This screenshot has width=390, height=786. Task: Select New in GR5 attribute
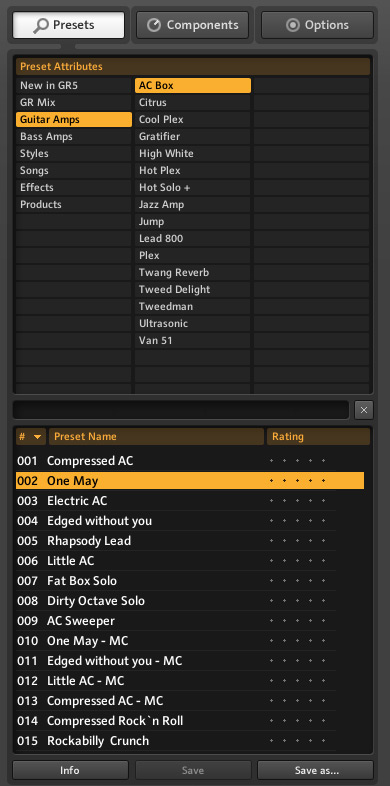pyautogui.click(x=74, y=86)
